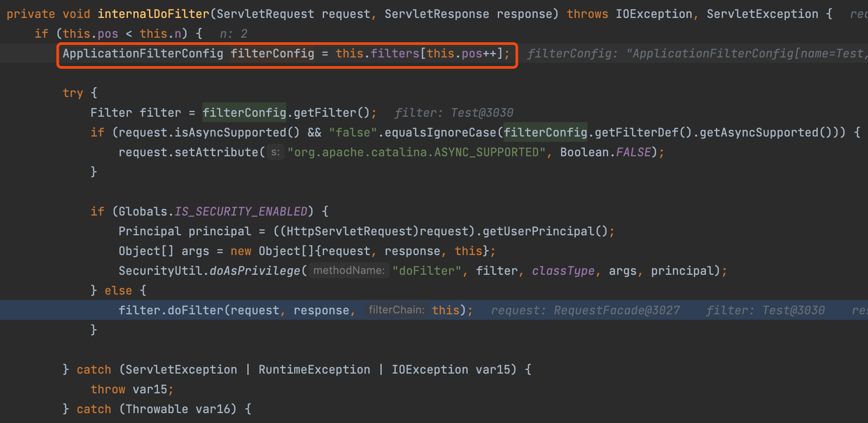Viewport: 868px width, 423px height.
Task: Click request.setAttribute call
Action: [189, 152]
